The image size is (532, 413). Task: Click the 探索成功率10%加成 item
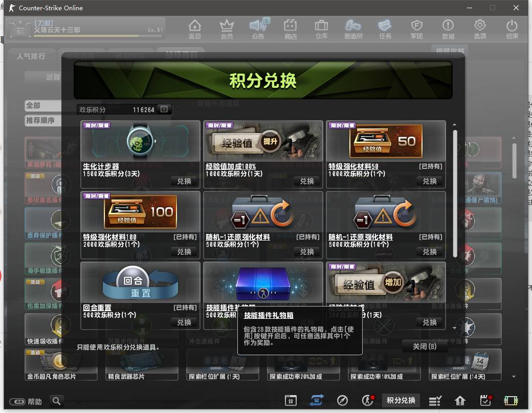384,365
